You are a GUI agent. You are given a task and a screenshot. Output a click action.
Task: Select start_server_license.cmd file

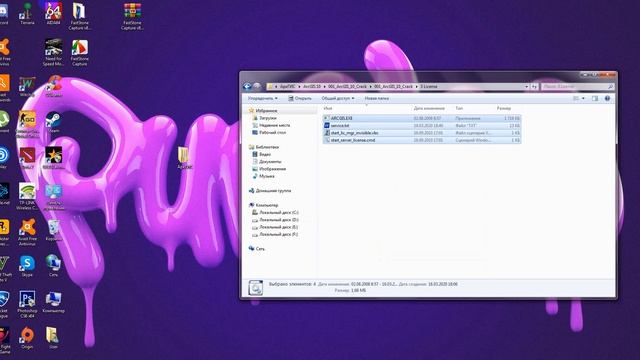(422, 140)
